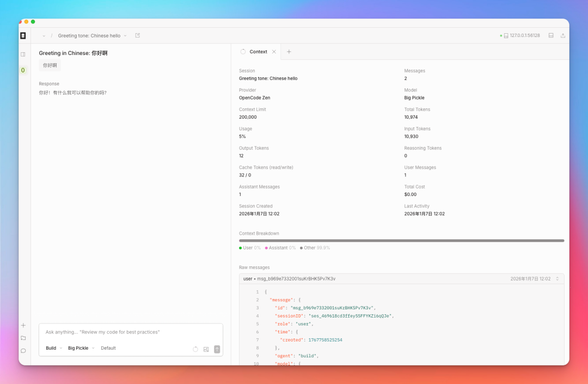Image resolution: width=588 pixels, height=384 pixels.
Task: Open the Big Pickle model selector
Action: [81, 348]
